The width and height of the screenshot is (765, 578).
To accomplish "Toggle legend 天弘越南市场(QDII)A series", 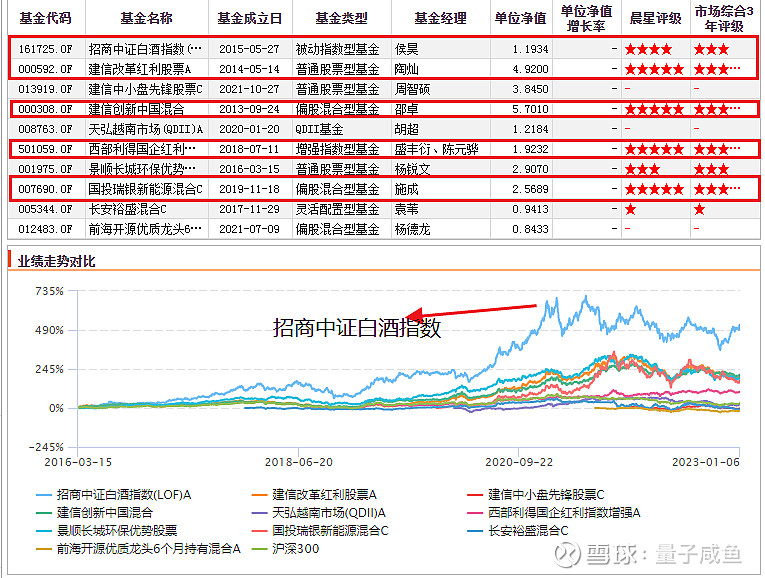I will pos(319,513).
